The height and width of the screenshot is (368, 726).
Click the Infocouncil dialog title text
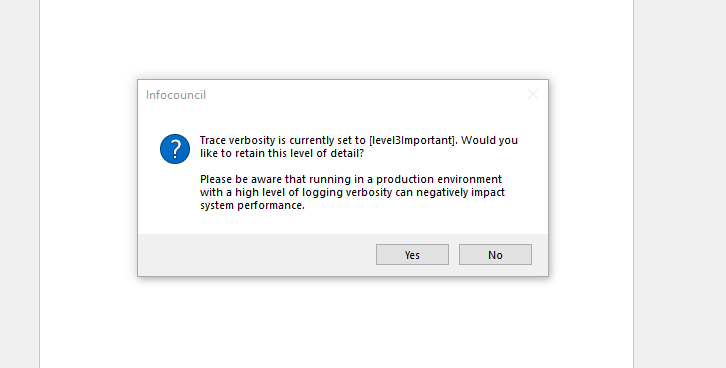[x=176, y=95]
